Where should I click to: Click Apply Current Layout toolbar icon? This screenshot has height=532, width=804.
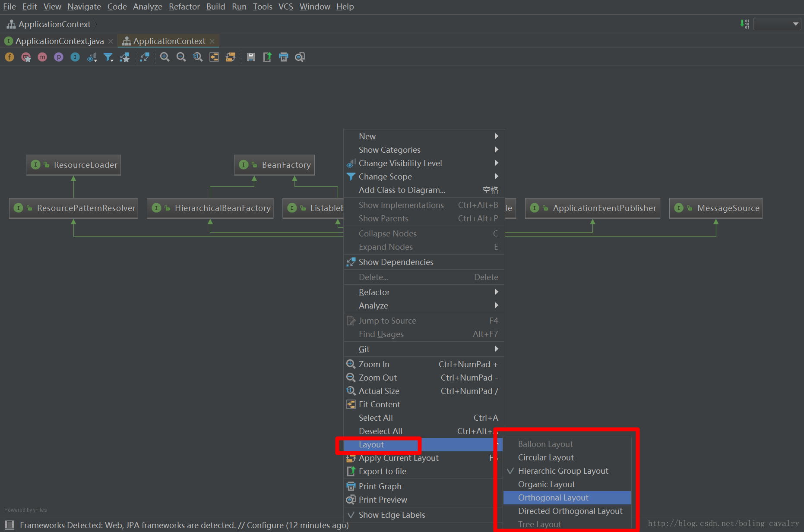tap(231, 57)
